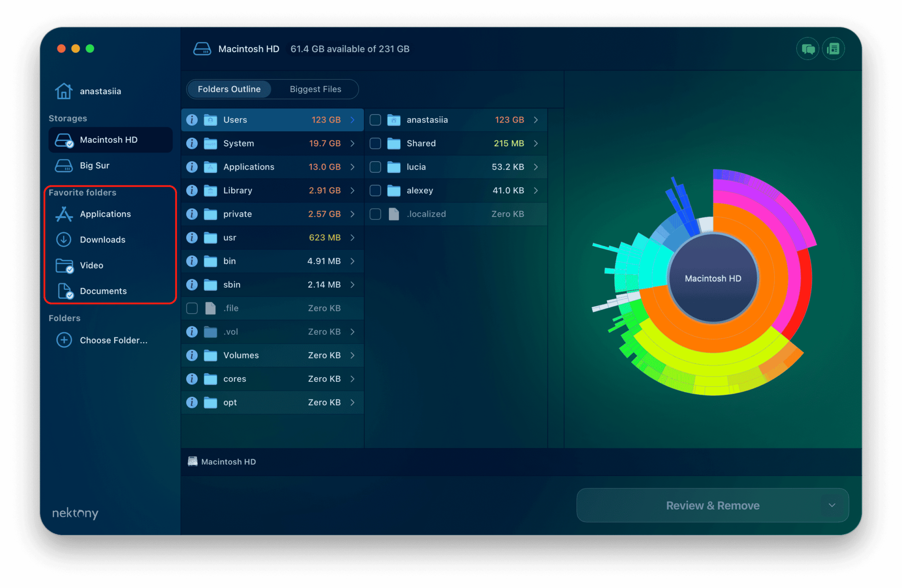
Task: Check the .localized file checkbox
Action: tap(375, 214)
